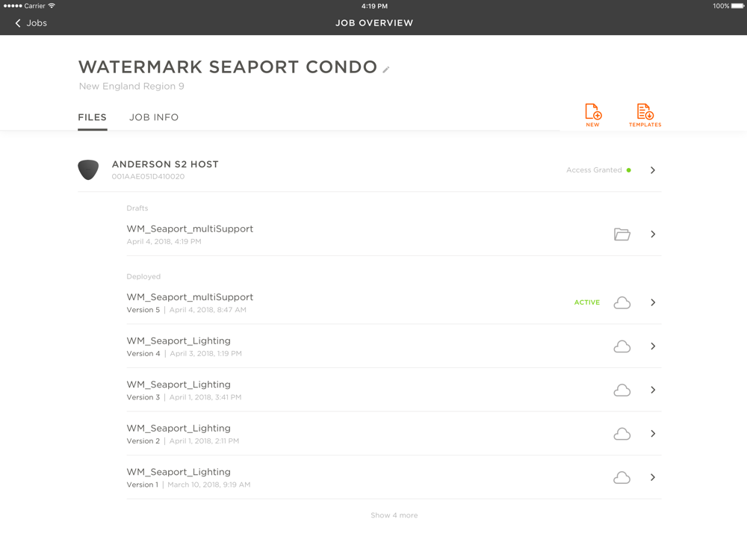
Task: Switch to the Job Info tab
Action: [x=154, y=117]
